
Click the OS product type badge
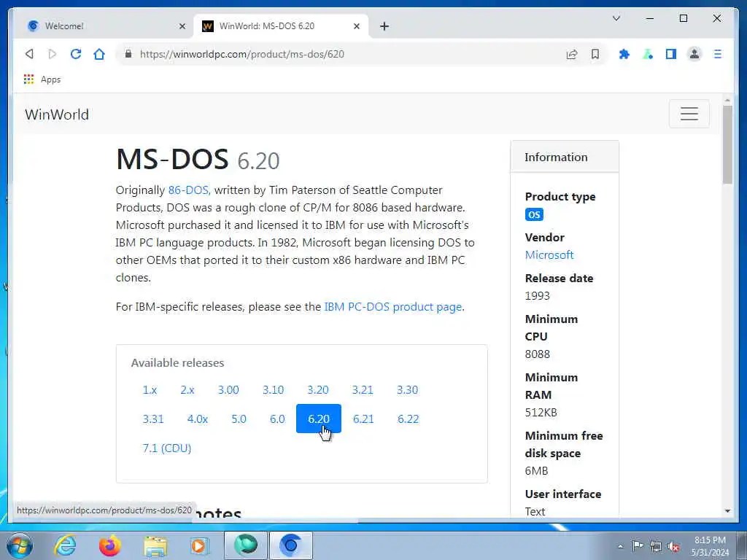[x=534, y=215]
